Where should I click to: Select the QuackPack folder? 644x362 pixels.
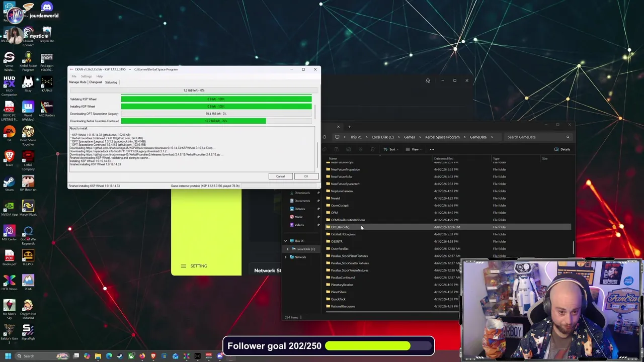(338, 299)
